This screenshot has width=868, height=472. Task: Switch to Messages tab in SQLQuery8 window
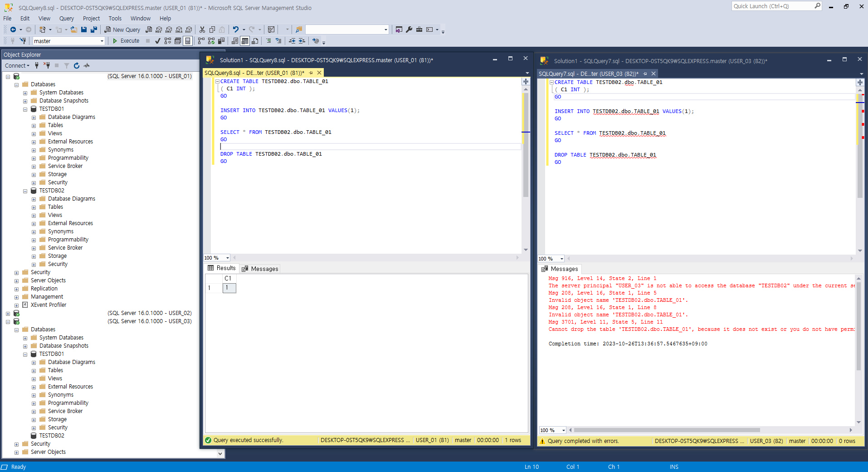pyautogui.click(x=260, y=269)
